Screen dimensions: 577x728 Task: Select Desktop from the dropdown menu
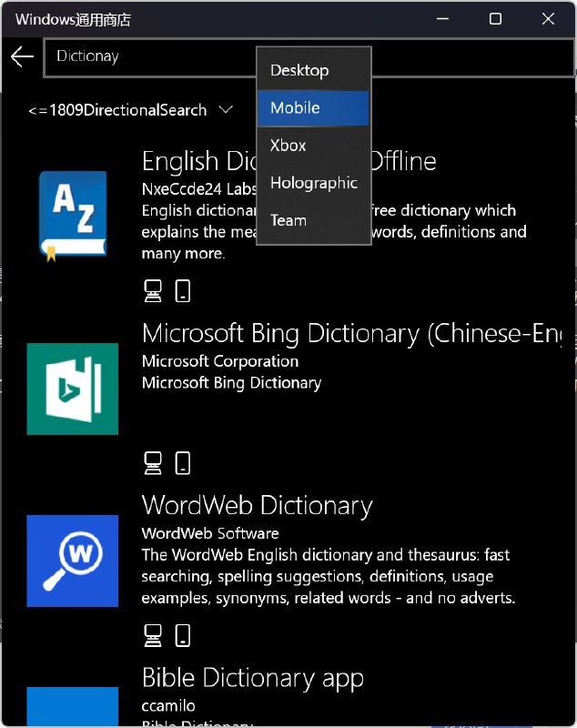(x=314, y=70)
